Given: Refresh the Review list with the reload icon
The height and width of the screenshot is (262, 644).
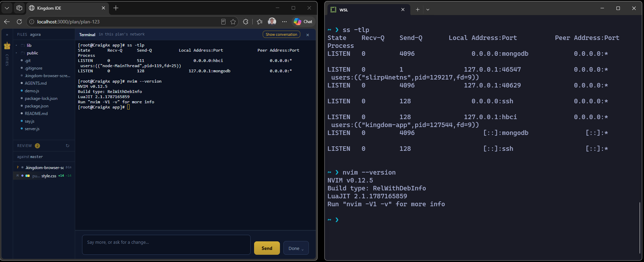Looking at the screenshot, I should (x=68, y=146).
